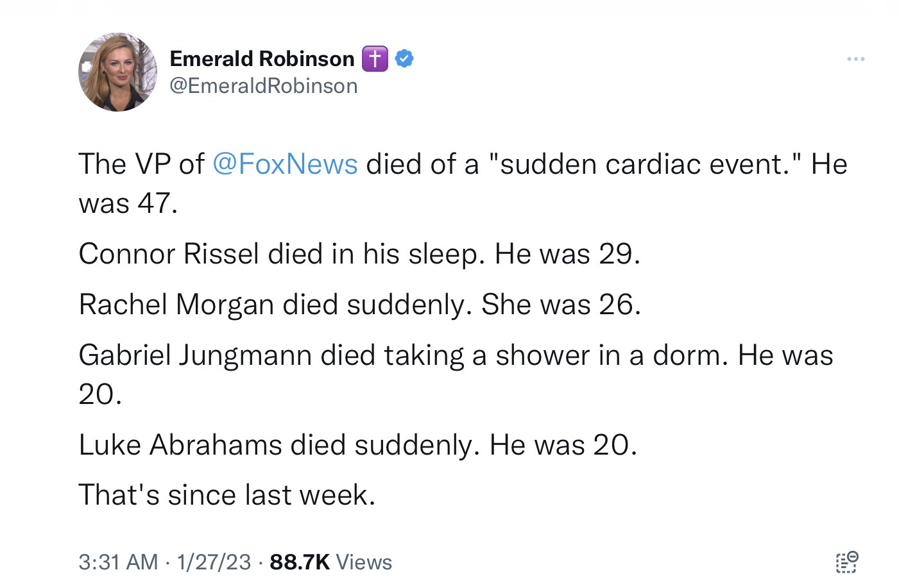Click the "That's since last week." line
The image size is (899, 588).
[x=227, y=495]
